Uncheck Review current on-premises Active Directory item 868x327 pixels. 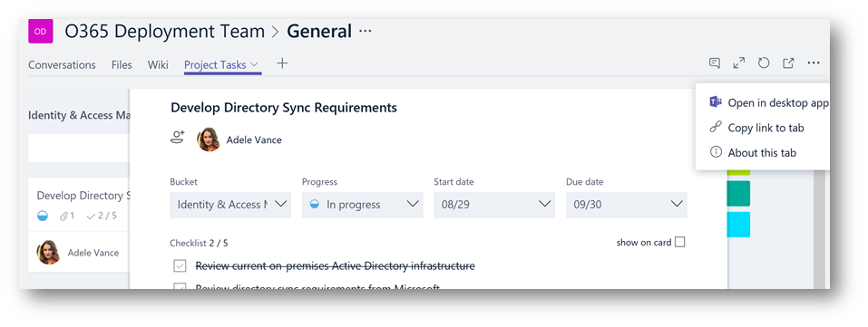coord(180,266)
